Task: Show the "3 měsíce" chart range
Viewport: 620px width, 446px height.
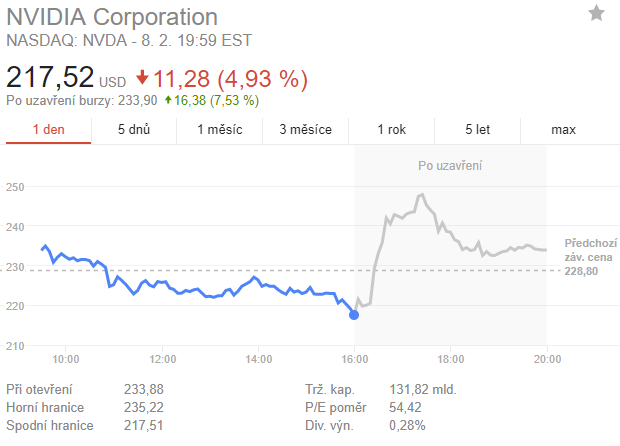Action: pyautogui.click(x=304, y=130)
